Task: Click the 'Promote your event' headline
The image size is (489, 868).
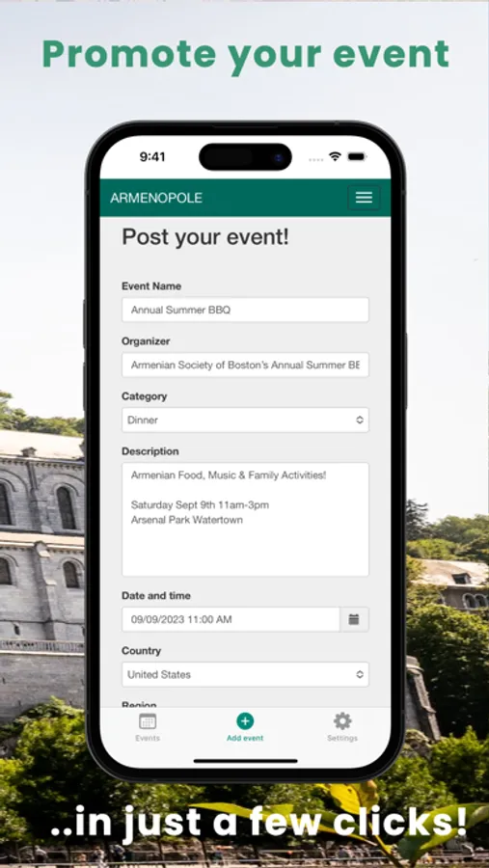Action: click(245, 55)
